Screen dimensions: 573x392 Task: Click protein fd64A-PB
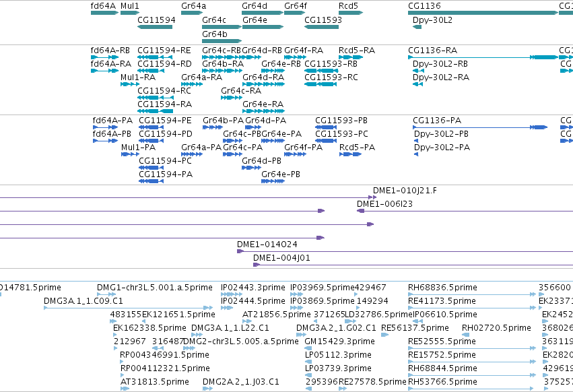[106, 141]
